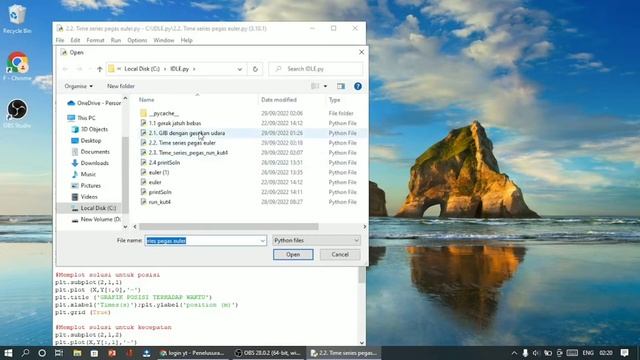Expand the File name history dropdown
The image size is (640, 360).
pyautogui.click(x=262, y=241)
